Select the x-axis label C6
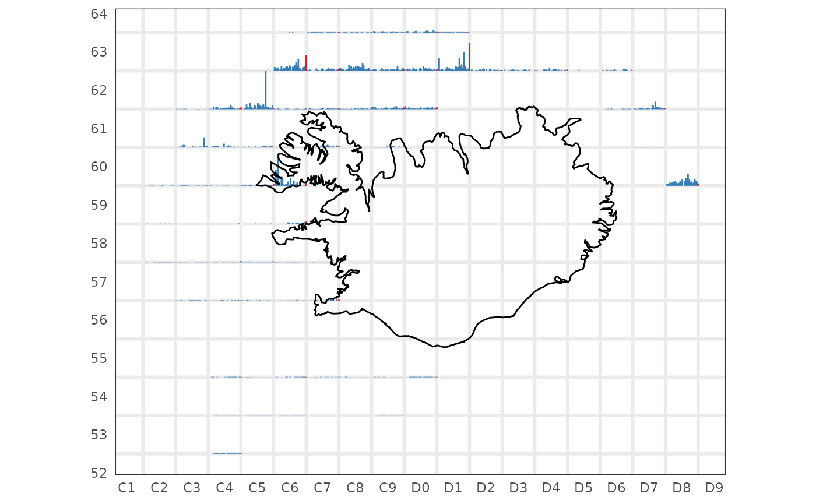 [290, 487]
